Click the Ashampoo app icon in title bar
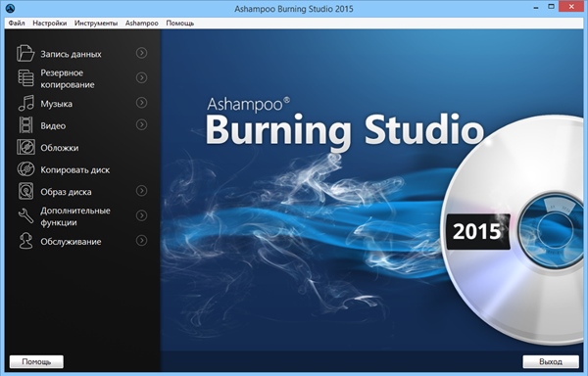 click(x=10, y=8)
